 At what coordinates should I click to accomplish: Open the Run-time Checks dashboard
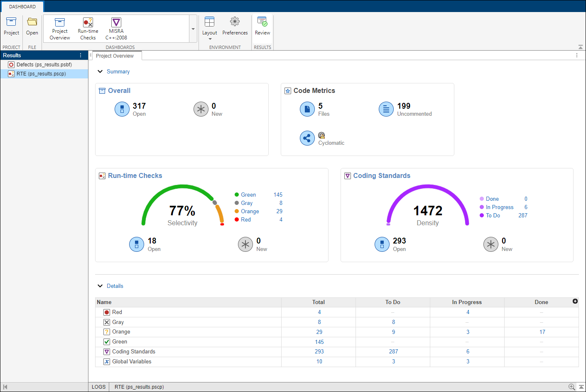(88, 27)
